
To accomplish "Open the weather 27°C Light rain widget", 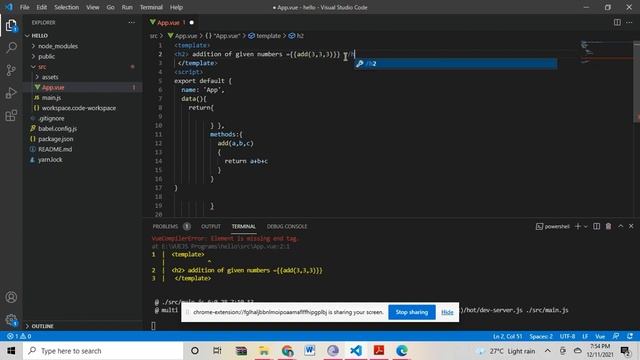I will [x=505, y=351].
